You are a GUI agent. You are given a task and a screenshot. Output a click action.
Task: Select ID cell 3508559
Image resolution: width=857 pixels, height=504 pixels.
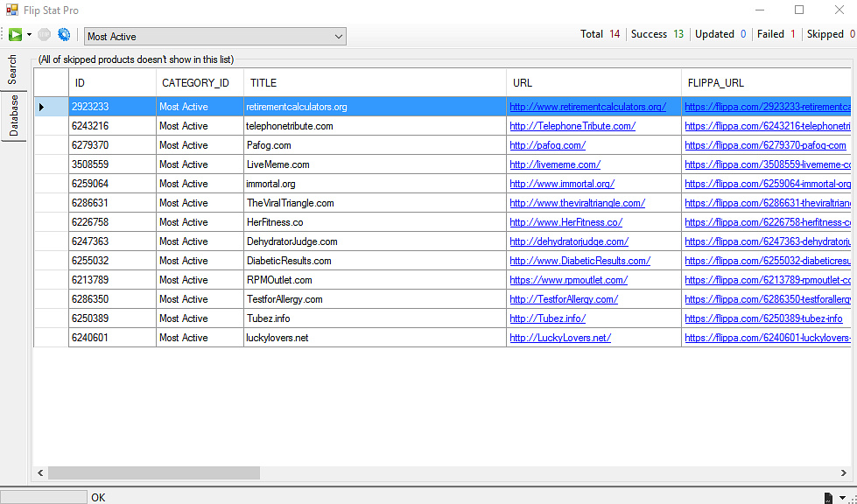(x=113, y=164)
